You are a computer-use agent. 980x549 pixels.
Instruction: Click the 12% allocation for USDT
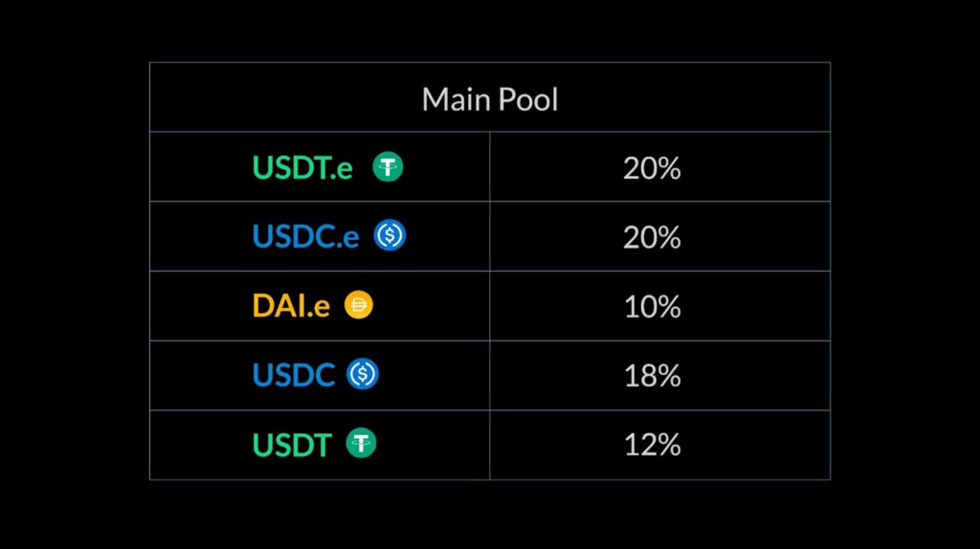pos(652,445)
